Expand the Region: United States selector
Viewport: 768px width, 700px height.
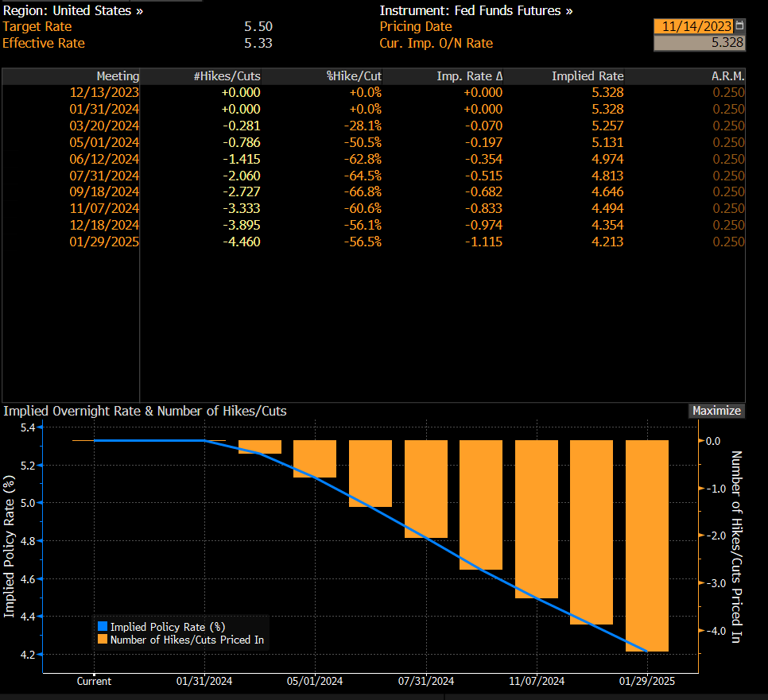73,11
